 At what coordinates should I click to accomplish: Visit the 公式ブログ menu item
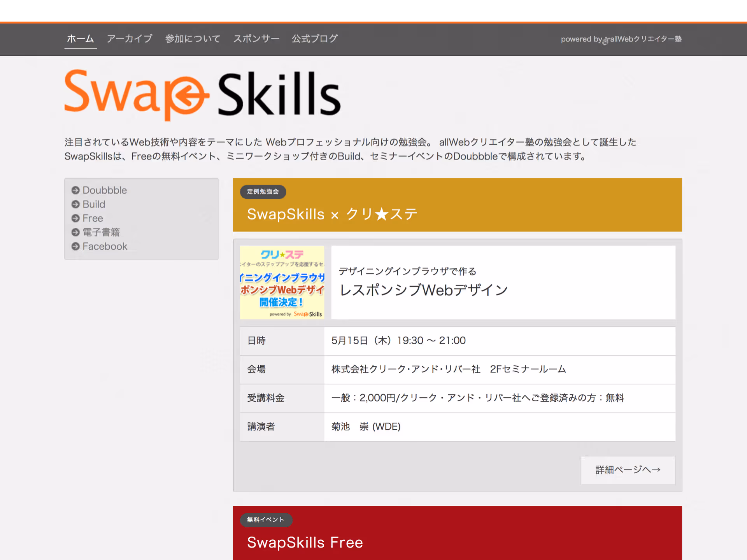click(315, 38)
